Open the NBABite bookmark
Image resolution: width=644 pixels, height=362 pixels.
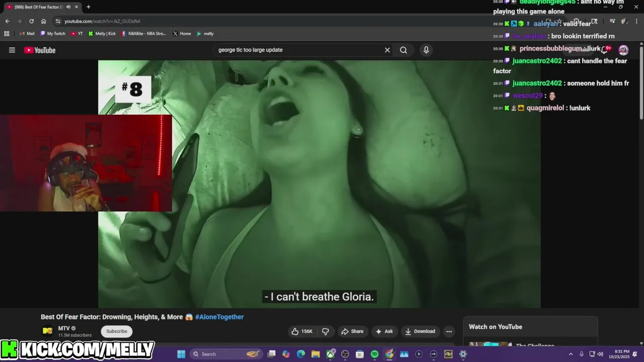[x=143, y=34]
